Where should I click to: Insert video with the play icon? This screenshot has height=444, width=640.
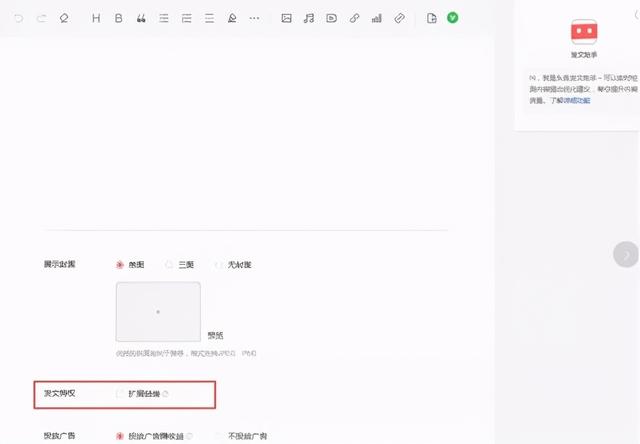coord(331,18)
